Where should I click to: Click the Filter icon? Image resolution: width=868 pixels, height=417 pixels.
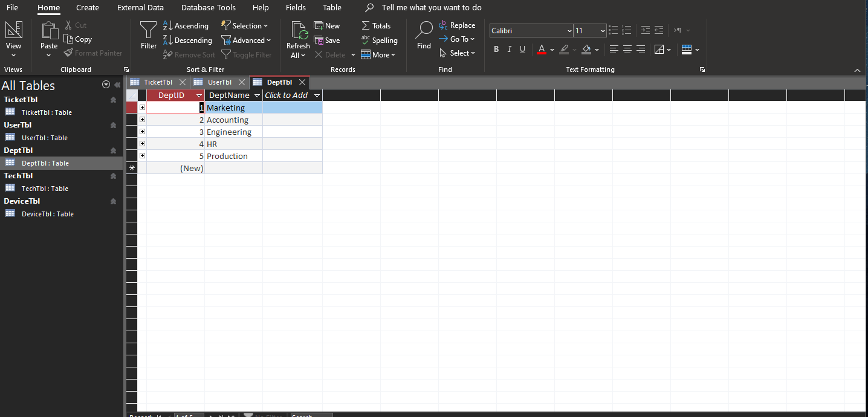tap(148, 35)
